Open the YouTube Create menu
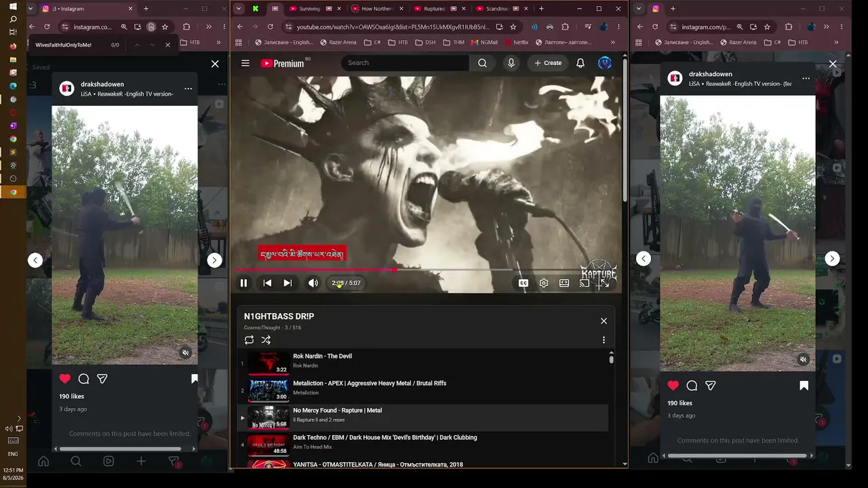Screen dimensions: 868x488 tap(548, 63)
